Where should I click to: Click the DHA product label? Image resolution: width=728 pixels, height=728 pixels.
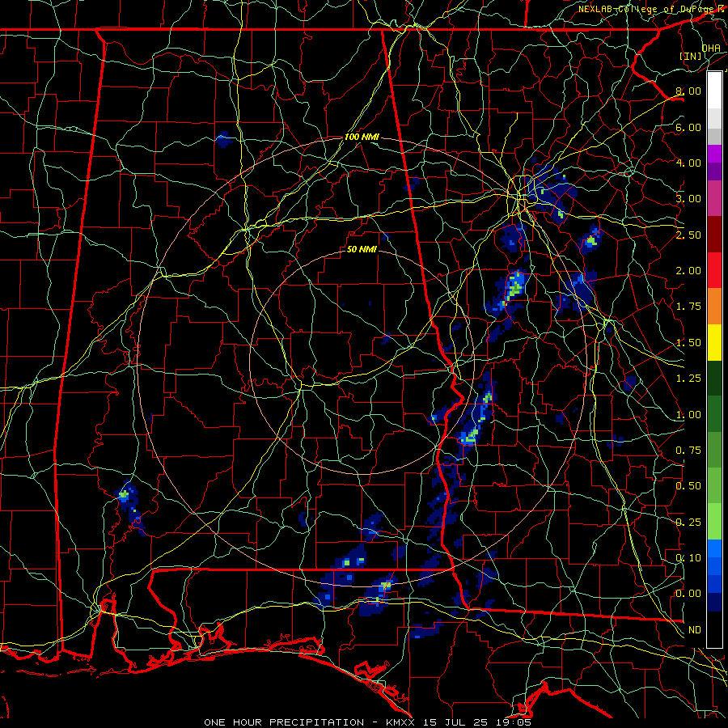pos(711,48)
